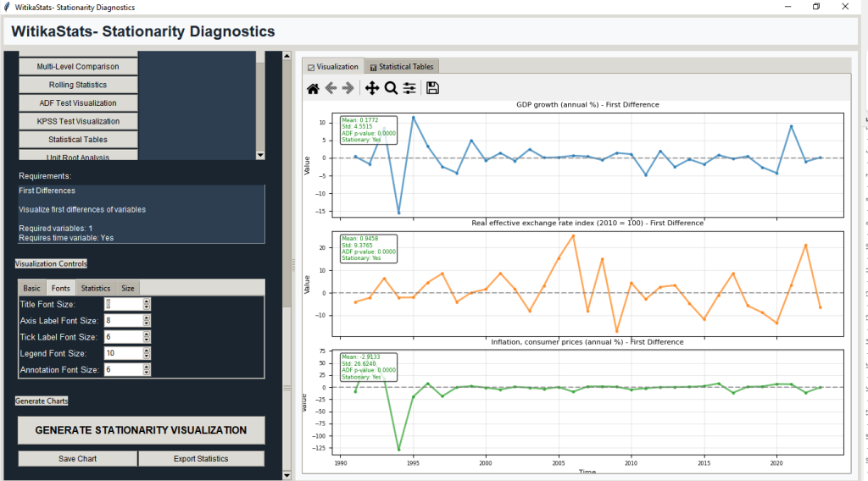Viewport: 868px width, 481px height.
Task: Select Unit Root Analysis option
Action: (x=78, y=155)
